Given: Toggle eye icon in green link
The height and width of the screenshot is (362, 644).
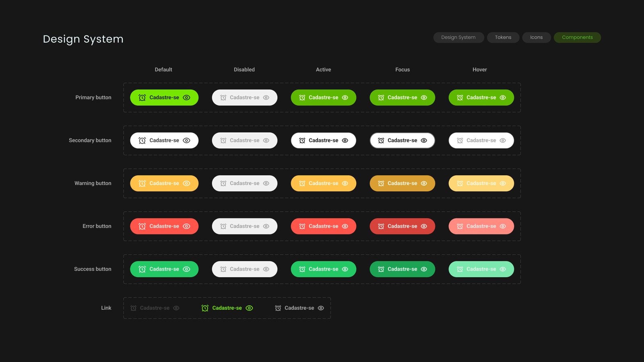Looking at the screenshot, I should 250,308.
